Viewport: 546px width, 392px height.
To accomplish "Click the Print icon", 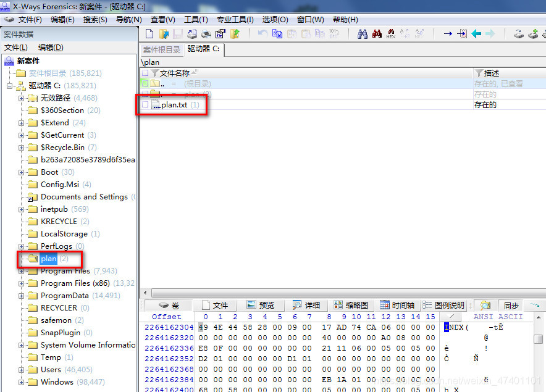I will click(206, 34).
